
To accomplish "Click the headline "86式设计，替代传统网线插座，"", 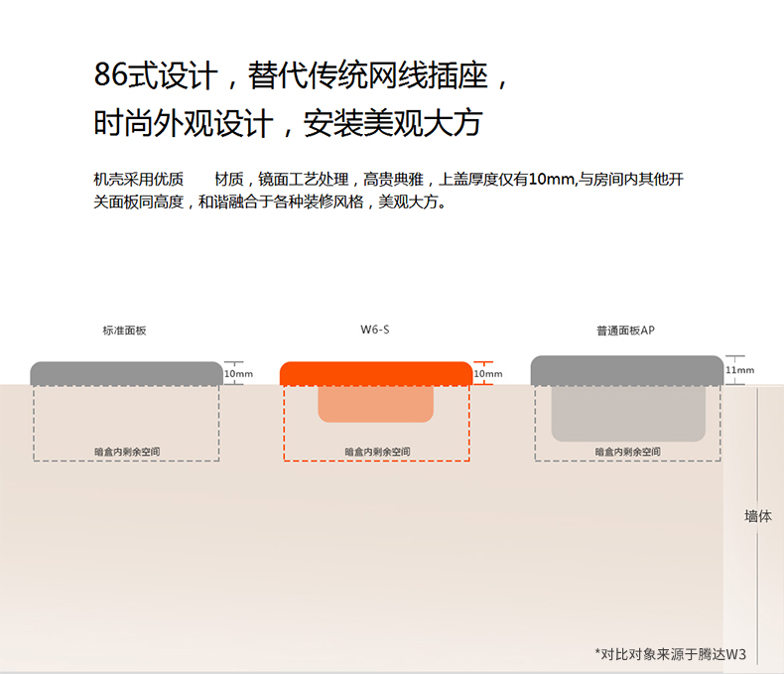I will pyautogui.click(x=302, y=75).
